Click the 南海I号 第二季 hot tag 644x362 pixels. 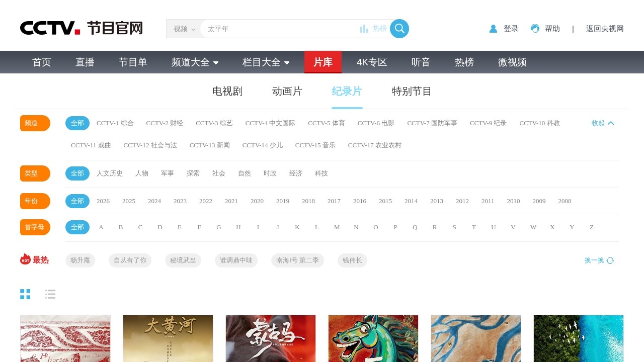pos(297,260)
